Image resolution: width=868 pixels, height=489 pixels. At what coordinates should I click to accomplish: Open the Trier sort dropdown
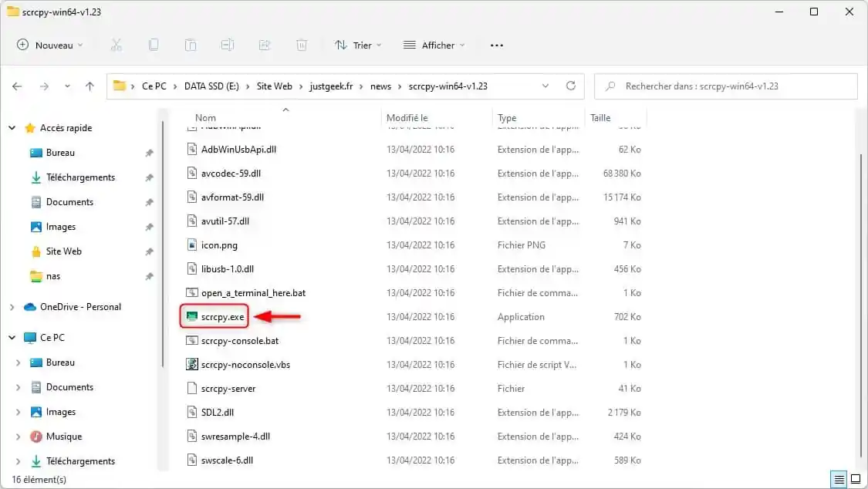(358, 46)
